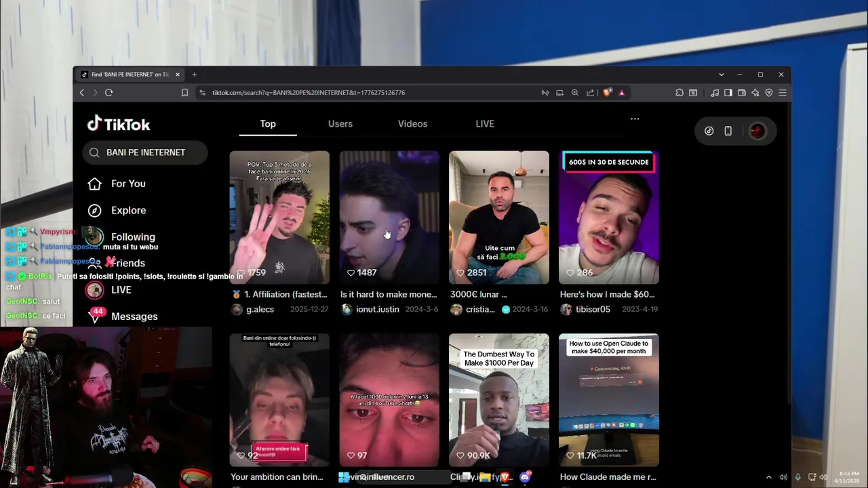Click the microphone icon in the system tray
This screenshot has width=868, height=488.
click(x=797, y=477)
